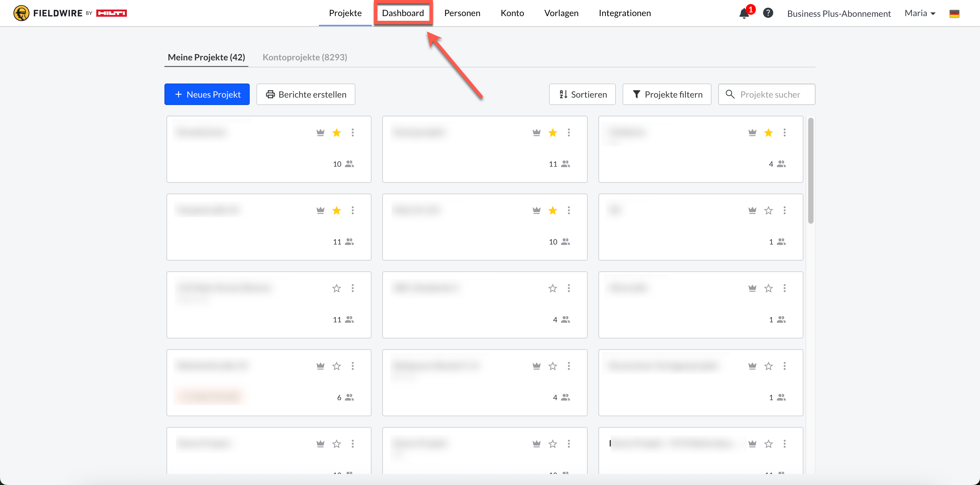The height and width of the screenshot is (485, 980).
Task: Click the German flag language icon
Action: tap(954, 14)
